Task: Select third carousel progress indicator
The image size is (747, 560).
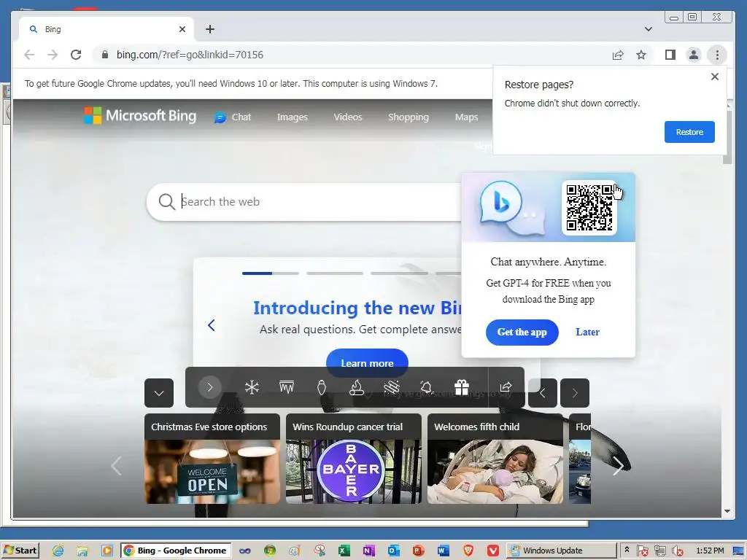Action: [x=399, y=273]
